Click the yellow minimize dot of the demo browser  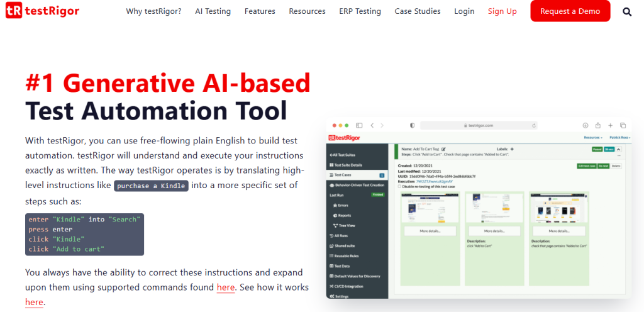pos(340,125)
